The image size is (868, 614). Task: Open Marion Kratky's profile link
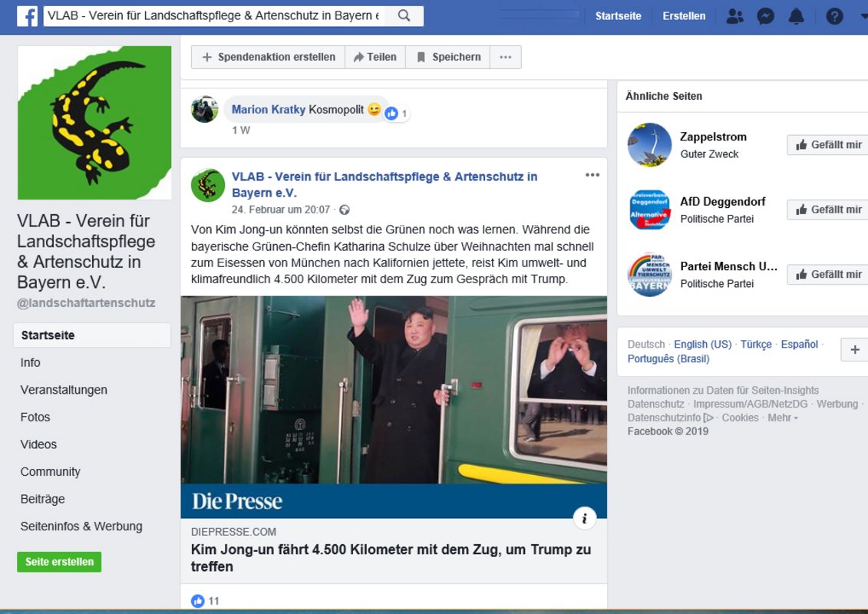(x=269, y=110)
